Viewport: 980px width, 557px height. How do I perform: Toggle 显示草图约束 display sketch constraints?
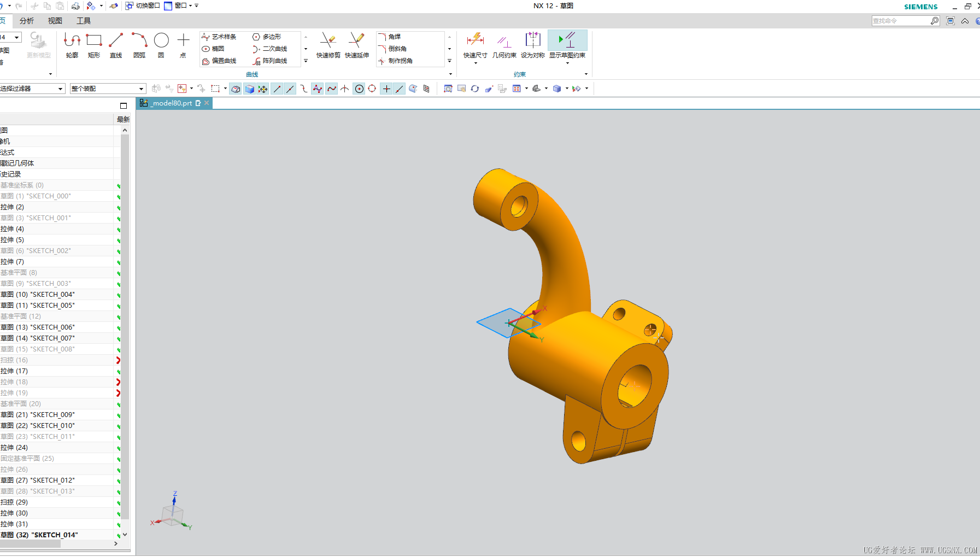pyautogui.click(x=567, y=44)
